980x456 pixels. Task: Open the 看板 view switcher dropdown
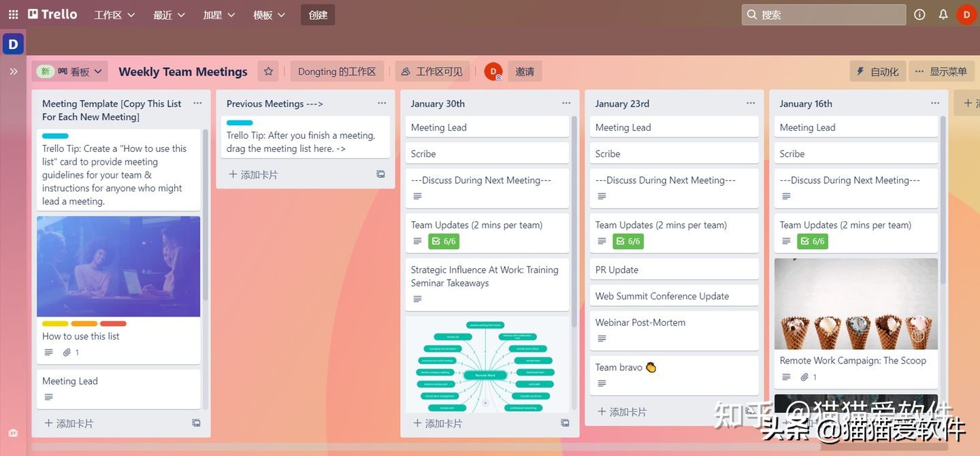pyautogui.click(x=80, y=71)
